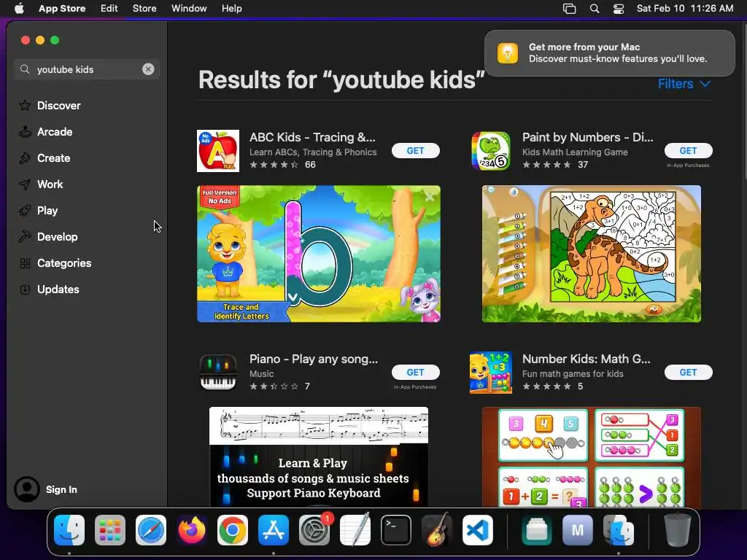Open Control Center in menu bar
The width and height of the screenshot is (747, 560).
pyautogui.click(x=619, y=8)
